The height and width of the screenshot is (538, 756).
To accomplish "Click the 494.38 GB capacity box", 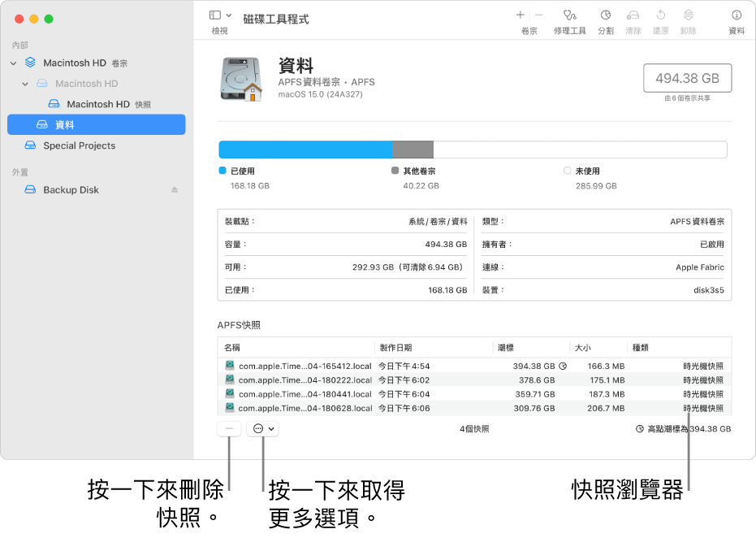I will pyautogui.click(x=687, y=78).
